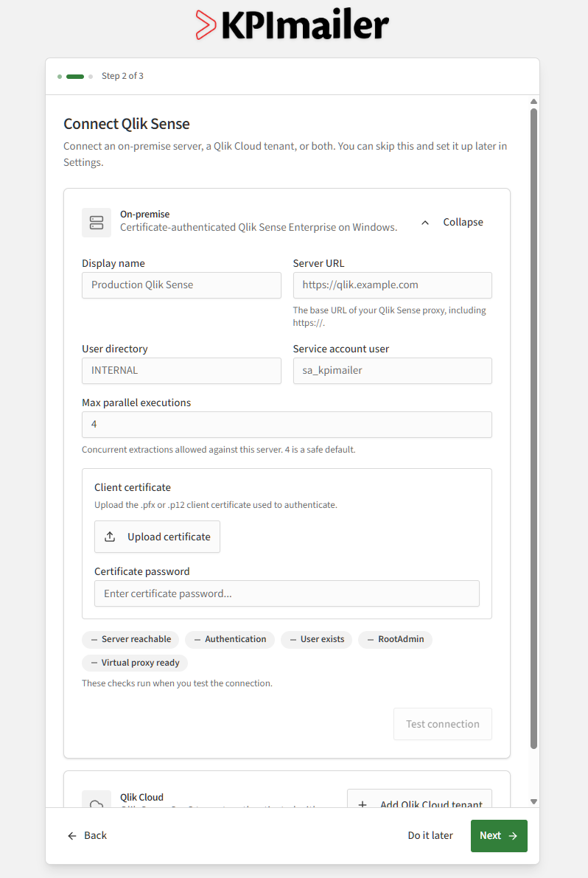Viewport: 588px width, 878px height.
Task: Click the Certificate password field
Action: click(x=287, y=593)
